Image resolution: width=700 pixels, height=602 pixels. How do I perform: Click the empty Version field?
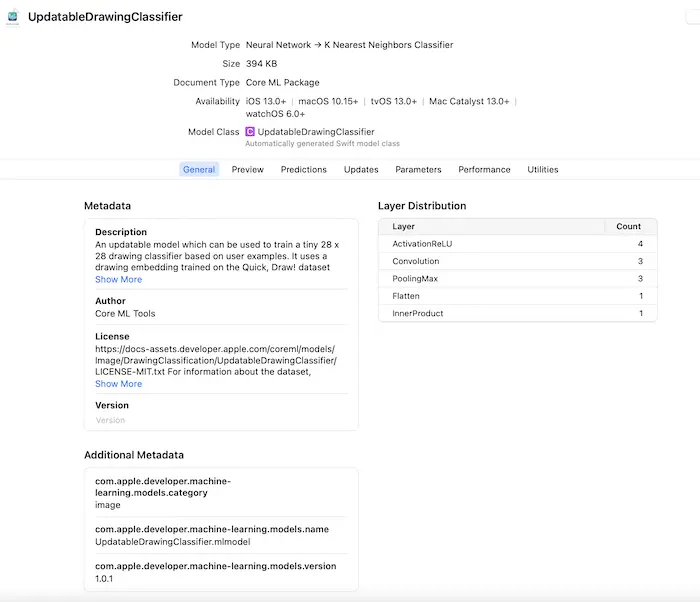[x=221, y=420]
